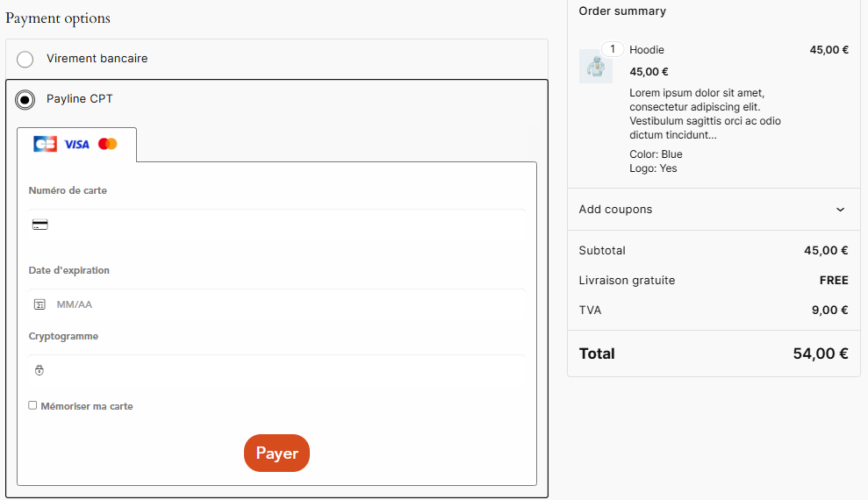Focus the Numéro de carte input field

pyautogui.click(x=281, y=225)
